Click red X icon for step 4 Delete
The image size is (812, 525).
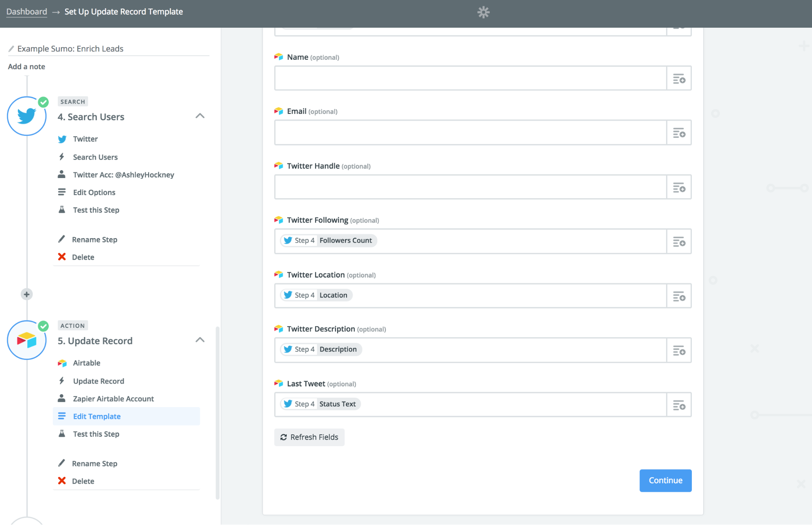point(62,257)
